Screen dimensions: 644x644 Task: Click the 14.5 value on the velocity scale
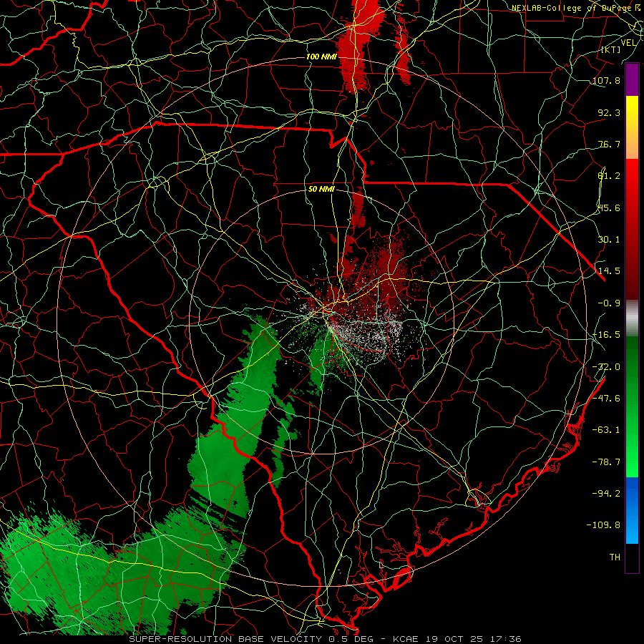pos(609,271)
